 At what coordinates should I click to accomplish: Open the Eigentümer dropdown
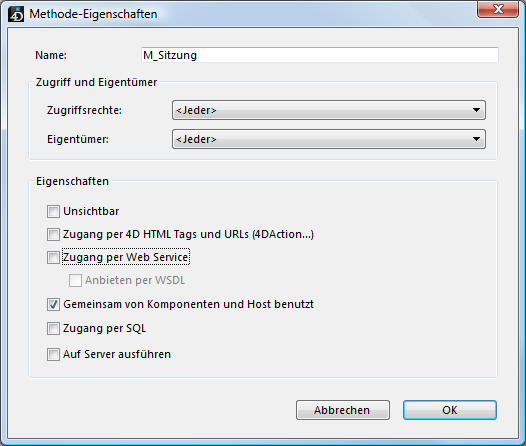click(329, 139)
